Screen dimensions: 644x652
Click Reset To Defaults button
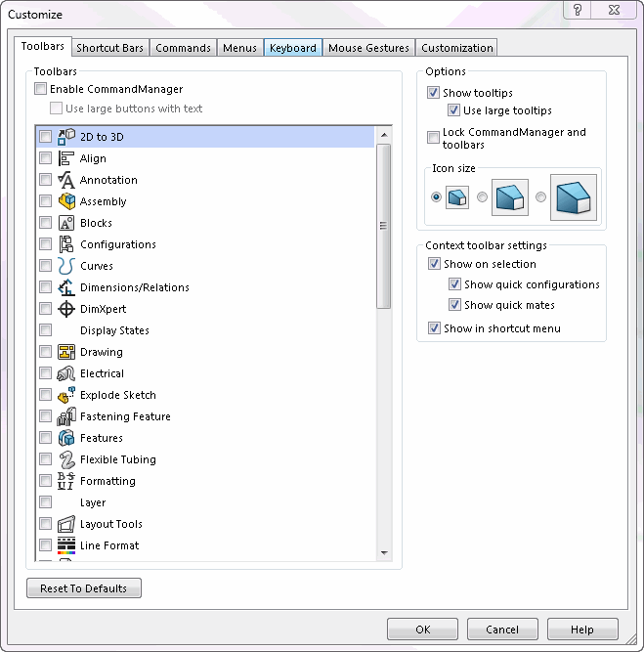(84, 588)
